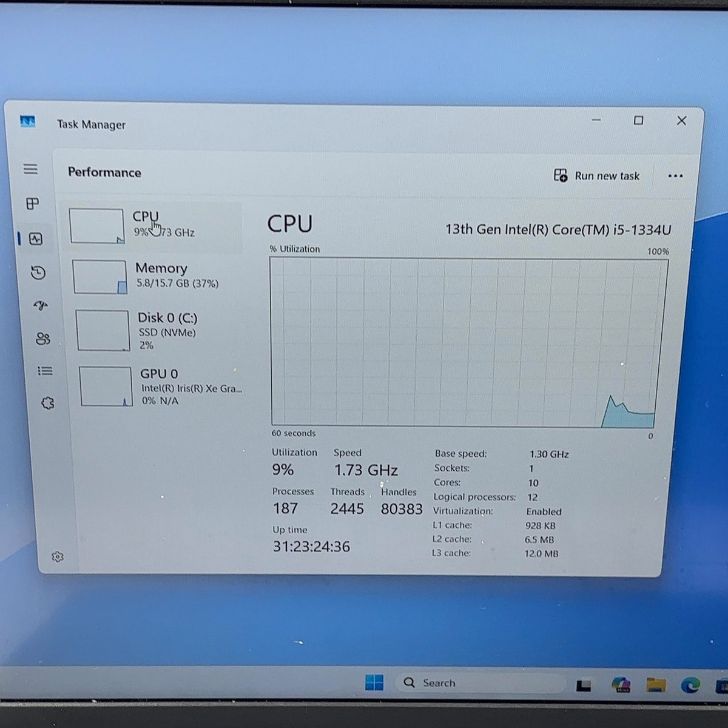The height and width of the screenshot is (728, 728).
Task: Click the 60 seconds graph label
Action: coord(294,433)
